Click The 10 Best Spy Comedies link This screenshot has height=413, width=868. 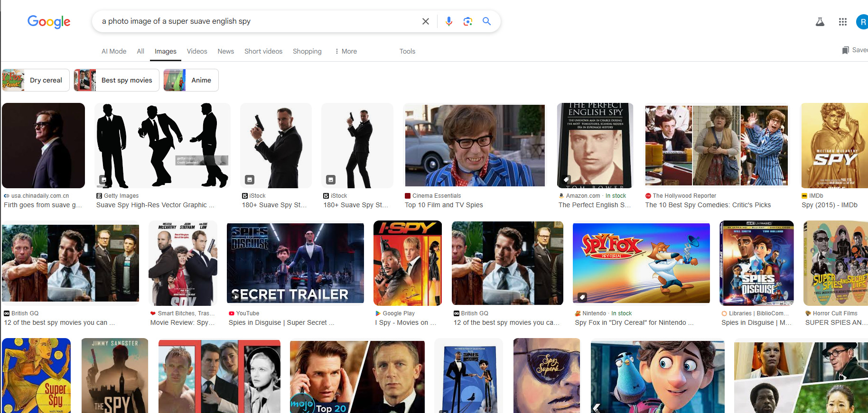pos(708,205)
